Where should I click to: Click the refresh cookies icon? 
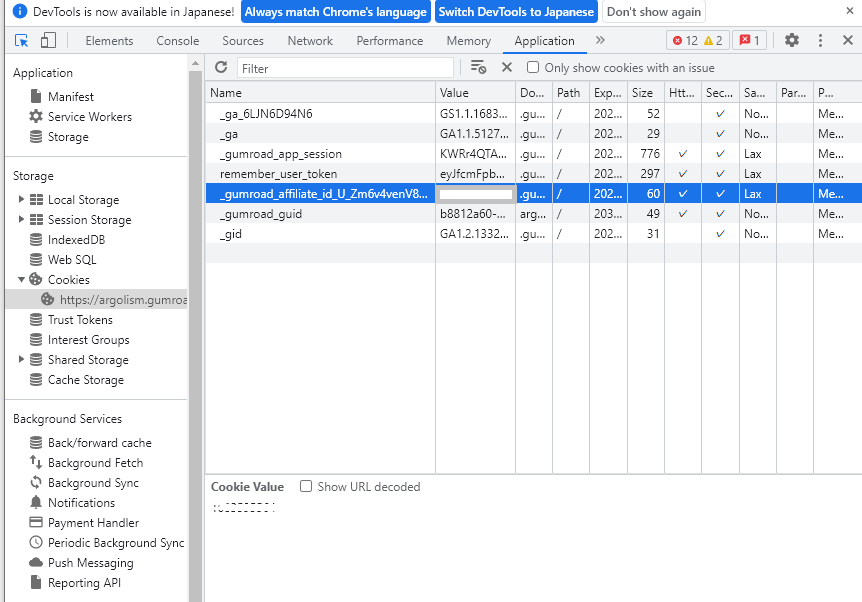(x=221, y=67)
